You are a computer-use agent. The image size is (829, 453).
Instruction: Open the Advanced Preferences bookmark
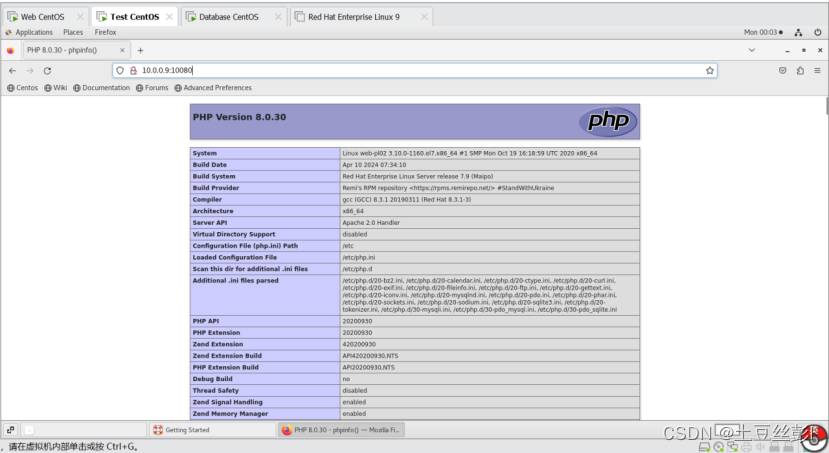tap(213, 88)
